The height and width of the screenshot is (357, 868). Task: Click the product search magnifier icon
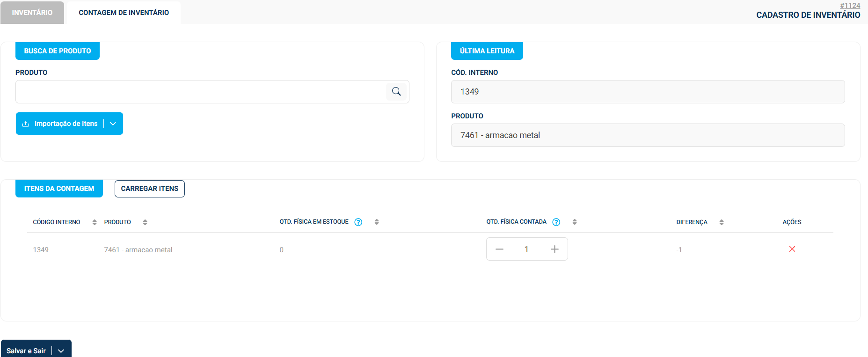(x=396, y=92)
